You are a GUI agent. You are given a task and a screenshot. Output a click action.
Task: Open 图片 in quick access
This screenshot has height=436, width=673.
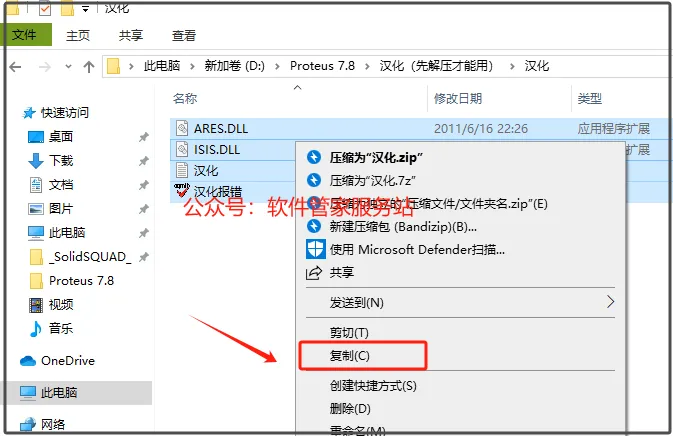click(x=61, y=209)
